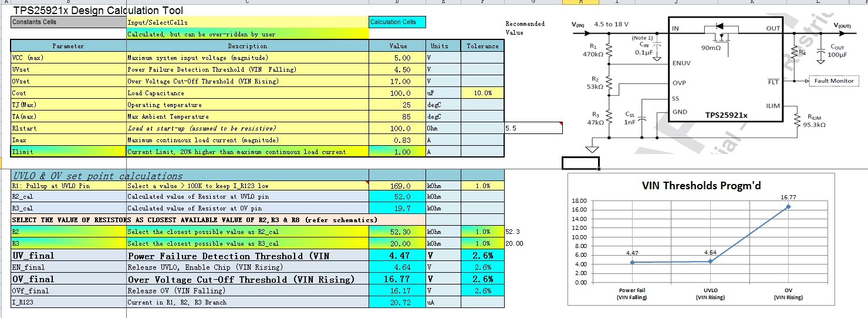Click the column H header
The width and height of the screenshot is (868, 318).
coord(580,2)
